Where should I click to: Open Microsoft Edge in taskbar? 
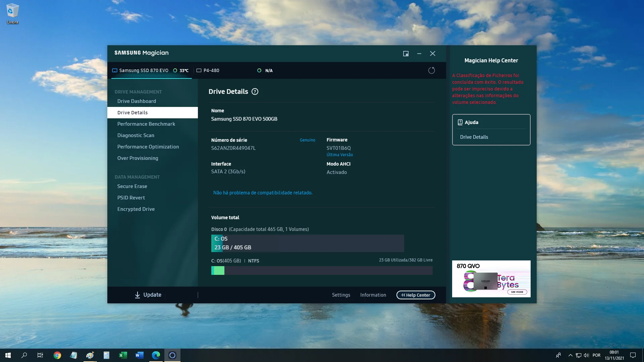tap(156, 355)
